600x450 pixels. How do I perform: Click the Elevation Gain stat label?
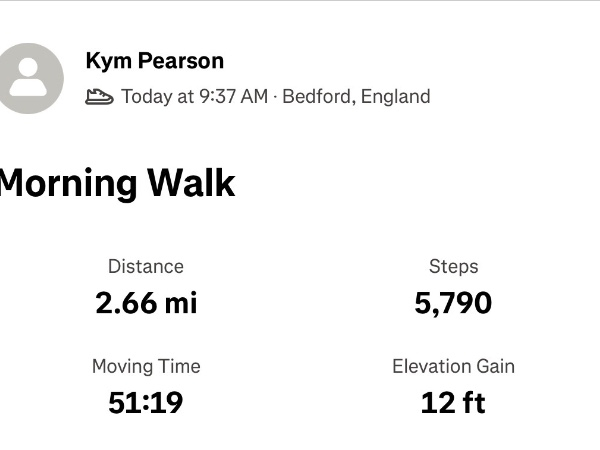(x=453, y=366)
